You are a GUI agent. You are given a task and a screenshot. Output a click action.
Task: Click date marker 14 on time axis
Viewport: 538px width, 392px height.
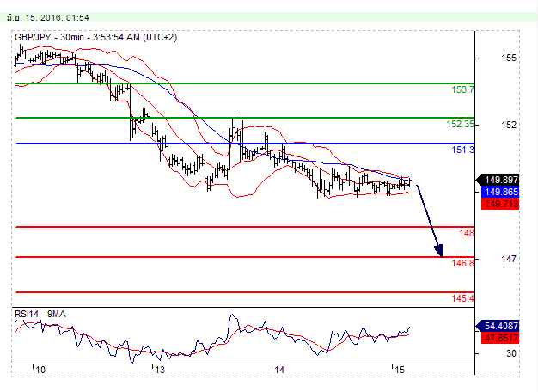pos(279,370)
